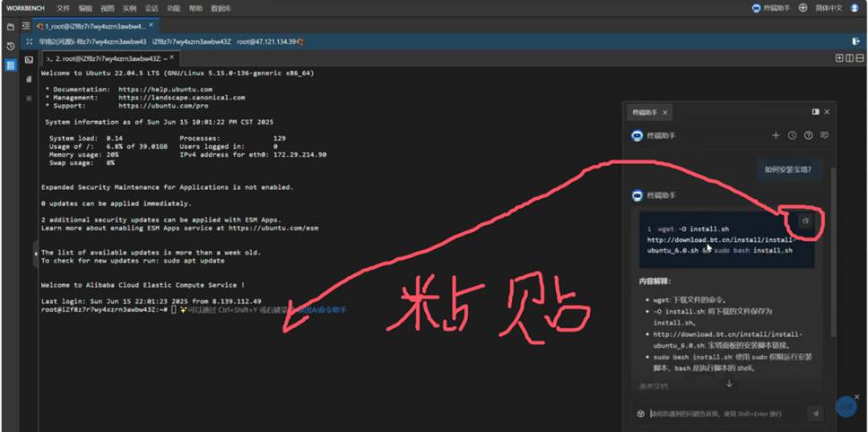Open the history icon in left sidebar

pos(10,46)
